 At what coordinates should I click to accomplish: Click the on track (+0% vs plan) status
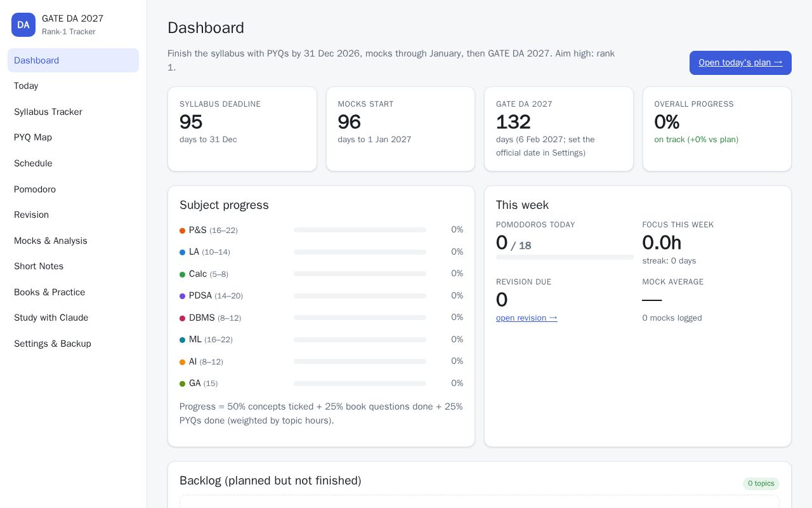pyautogui.click(x=697, y=140)
